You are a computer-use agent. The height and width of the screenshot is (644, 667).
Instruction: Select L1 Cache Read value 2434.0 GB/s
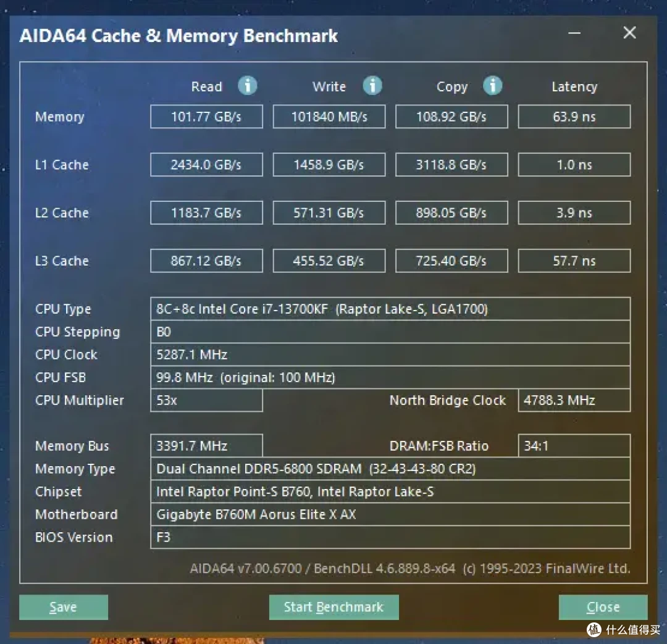pyautogui.click(x=206, y=165)
